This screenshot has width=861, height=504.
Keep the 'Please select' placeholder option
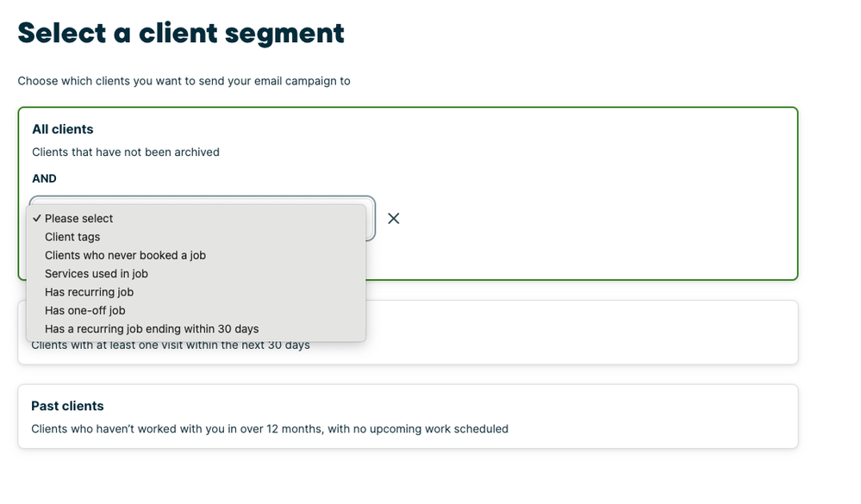click(x=79, y=219)
